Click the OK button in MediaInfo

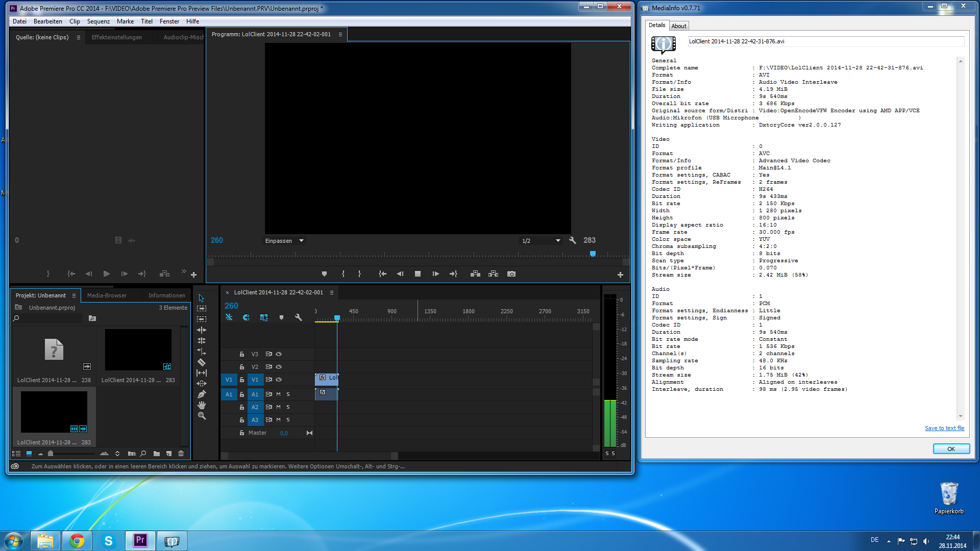click(951, 449)
